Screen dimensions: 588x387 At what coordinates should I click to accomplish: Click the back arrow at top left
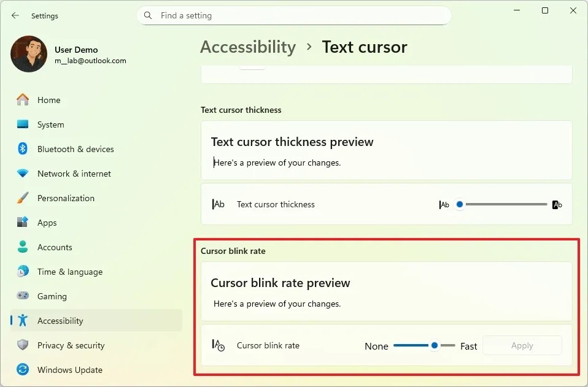click(15, 15)
